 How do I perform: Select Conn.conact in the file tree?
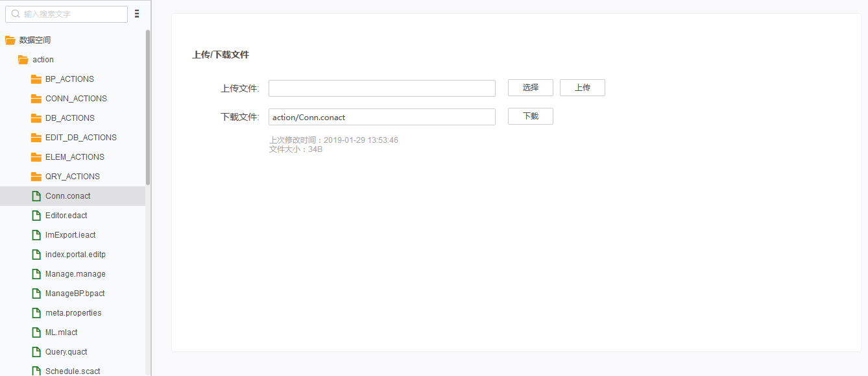(67, 196)
